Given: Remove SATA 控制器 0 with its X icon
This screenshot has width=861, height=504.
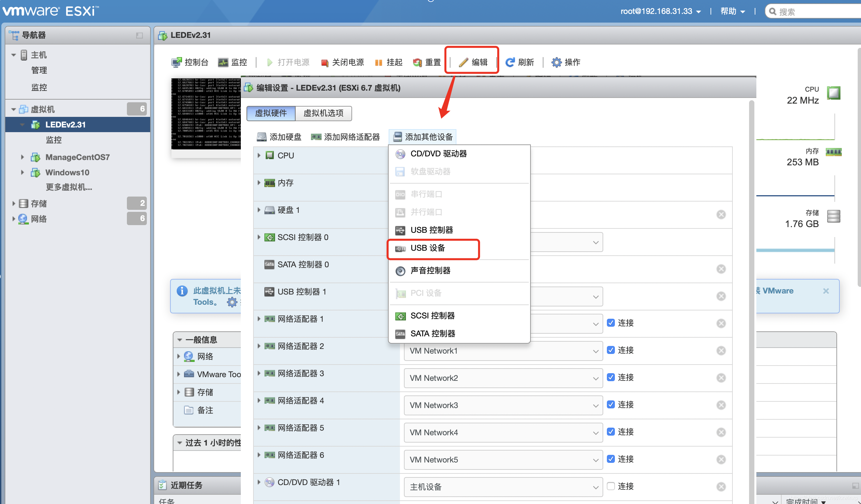Looking at the screenshot, I should [721, 269].
